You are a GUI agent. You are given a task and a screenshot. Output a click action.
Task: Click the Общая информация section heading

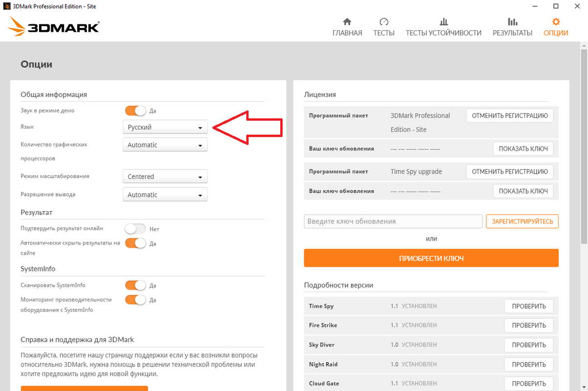54,94
